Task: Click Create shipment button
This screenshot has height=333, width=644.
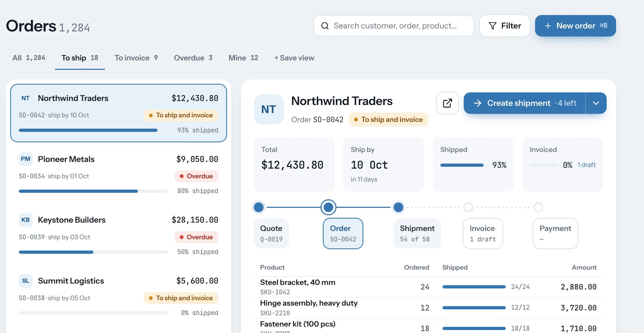Action: 524,103
